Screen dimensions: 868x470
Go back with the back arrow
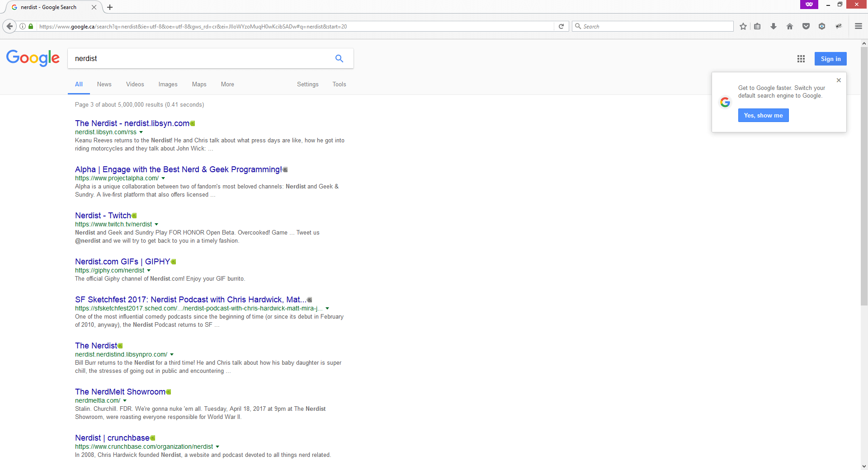coord(9,27)
